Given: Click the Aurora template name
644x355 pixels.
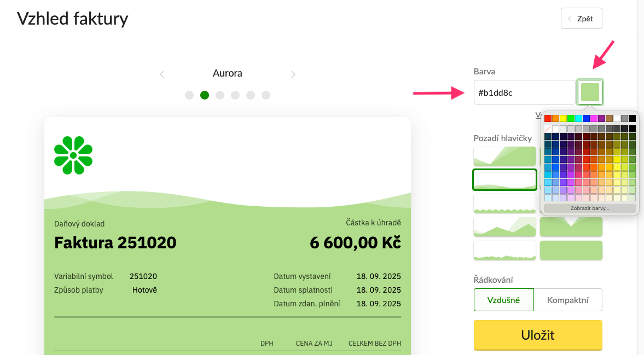Looking at the screenshot, I should [227, 73].
